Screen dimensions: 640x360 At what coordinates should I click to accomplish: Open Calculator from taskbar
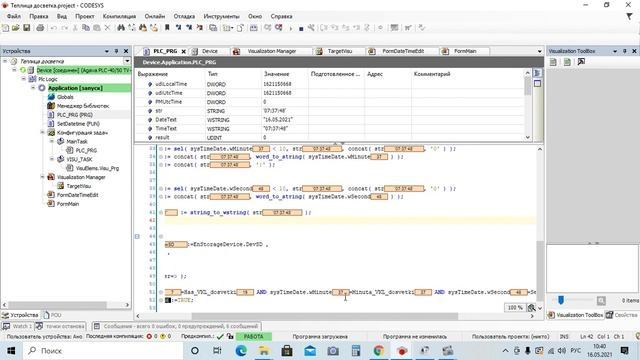[356, 351]
